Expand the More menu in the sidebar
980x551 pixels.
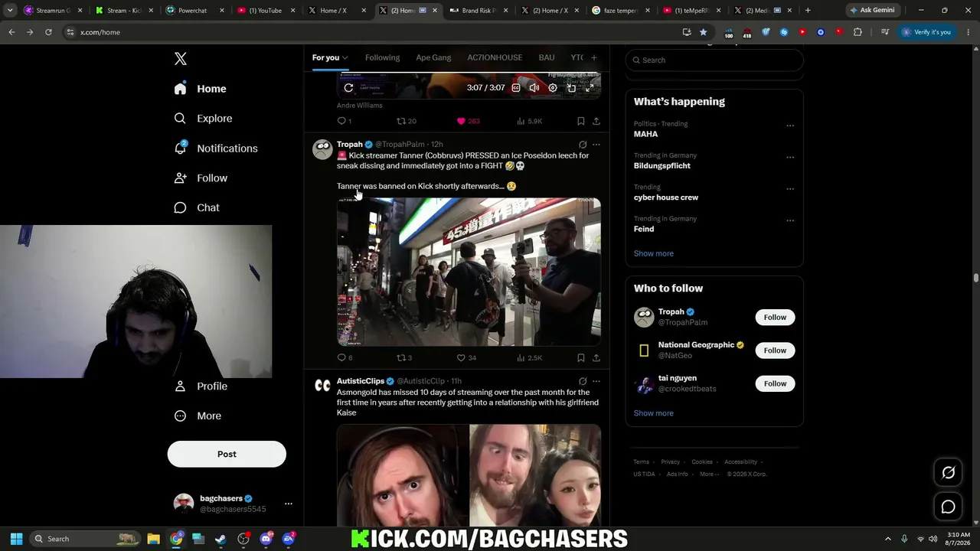(198, 416)
